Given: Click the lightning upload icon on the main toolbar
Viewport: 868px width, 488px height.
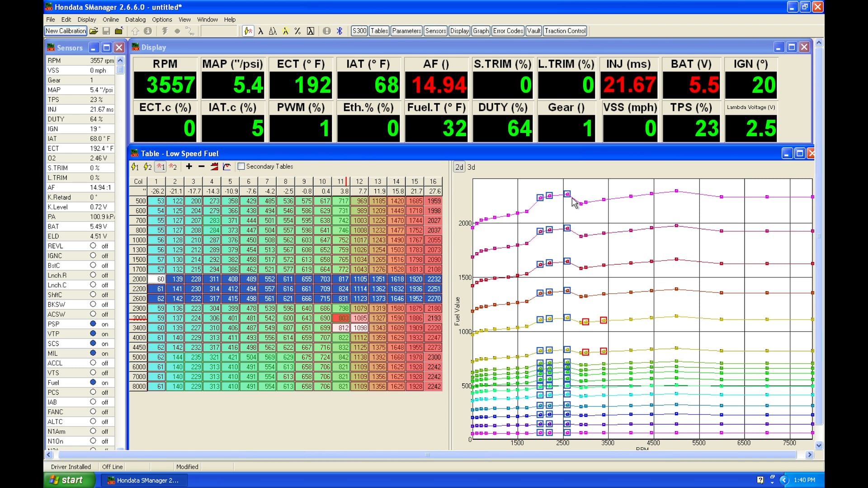Looking at the screenshot, I should tap(165, 31).
